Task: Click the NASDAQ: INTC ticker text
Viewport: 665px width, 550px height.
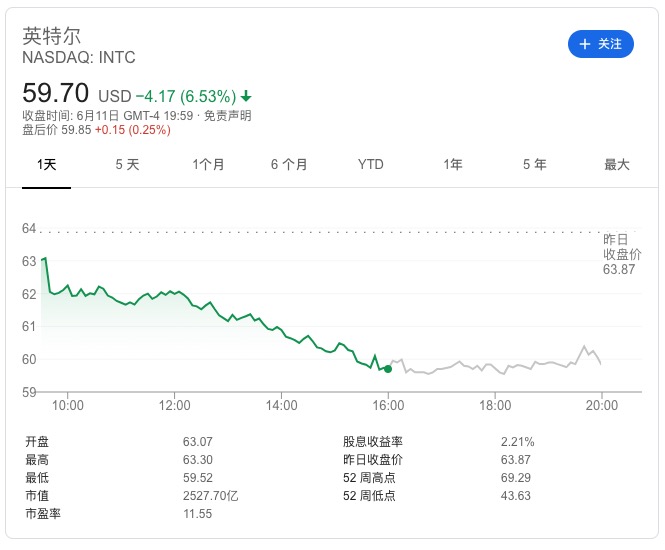Action: pyautogui.click(x=79, y=57)
